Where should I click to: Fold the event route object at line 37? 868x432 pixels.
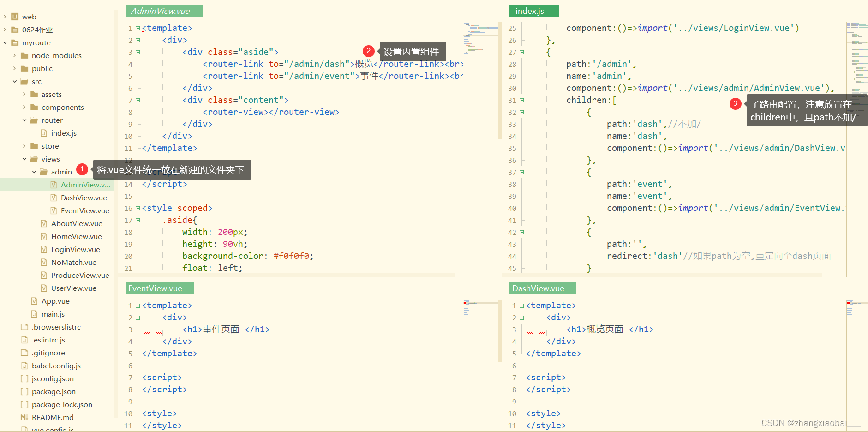click(521, 172)
